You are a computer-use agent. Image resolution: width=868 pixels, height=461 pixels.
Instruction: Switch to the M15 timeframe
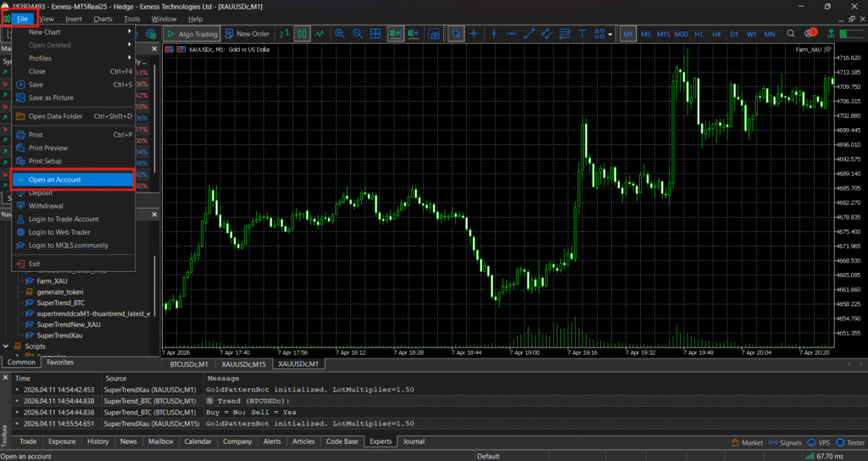click(664, 34)
